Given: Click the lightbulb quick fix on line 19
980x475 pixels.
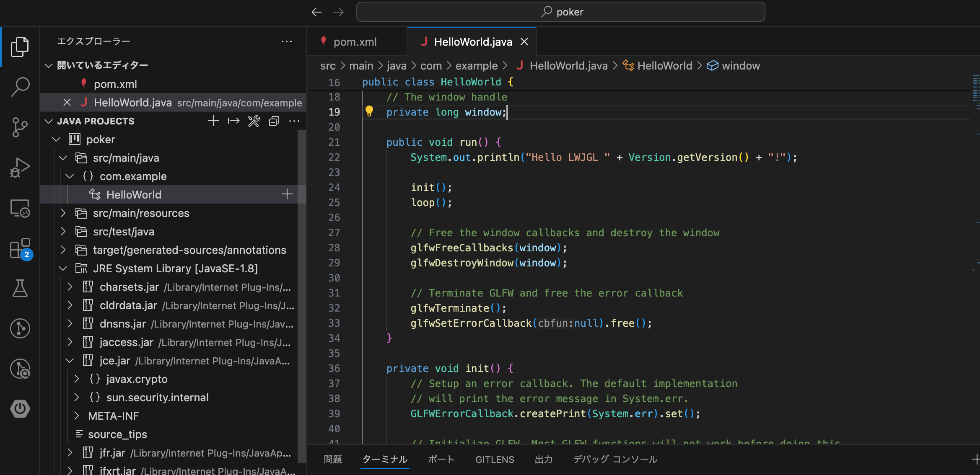Looking at the screenshot, I should tap(369, 111).
